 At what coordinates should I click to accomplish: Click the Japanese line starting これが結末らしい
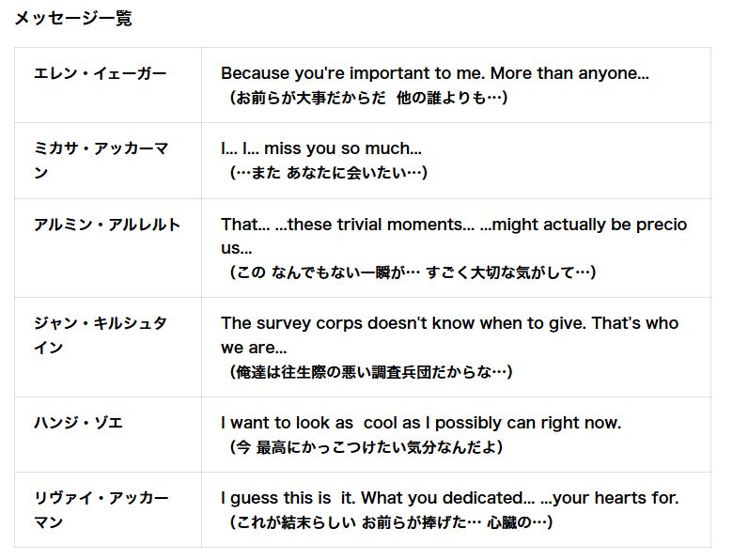pyautogui.click(x=391, y=522)
